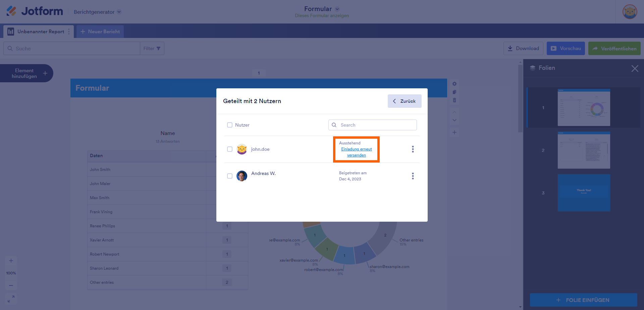Resend invitation via Einladung erneut versenden

coord(357,152)
